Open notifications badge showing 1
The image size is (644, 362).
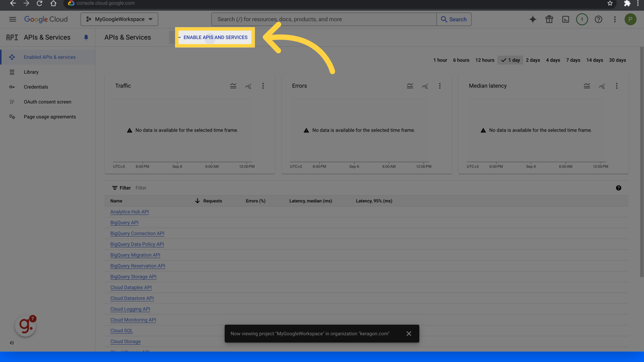582,19
